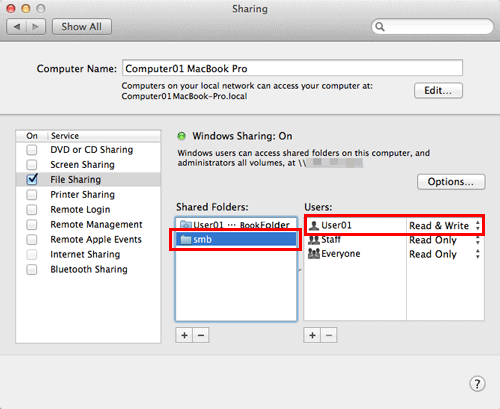Screen dimensions: 500x409
Task: Click the magnifier icon in search field
Action: coord(380,27)
